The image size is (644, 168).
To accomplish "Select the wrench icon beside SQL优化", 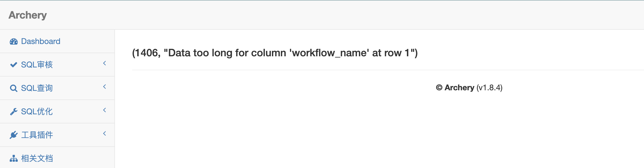I will [13, 111].
